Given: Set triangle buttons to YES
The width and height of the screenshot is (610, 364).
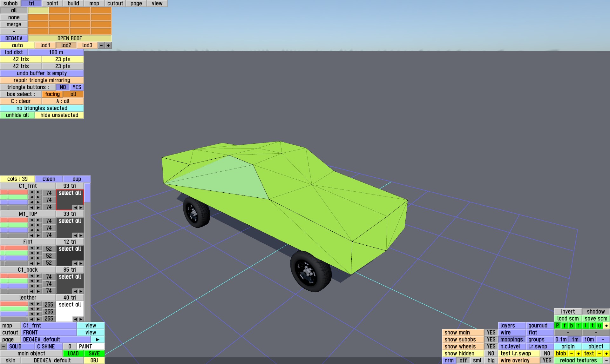Looking at the screenshot, I should (77, 87).
